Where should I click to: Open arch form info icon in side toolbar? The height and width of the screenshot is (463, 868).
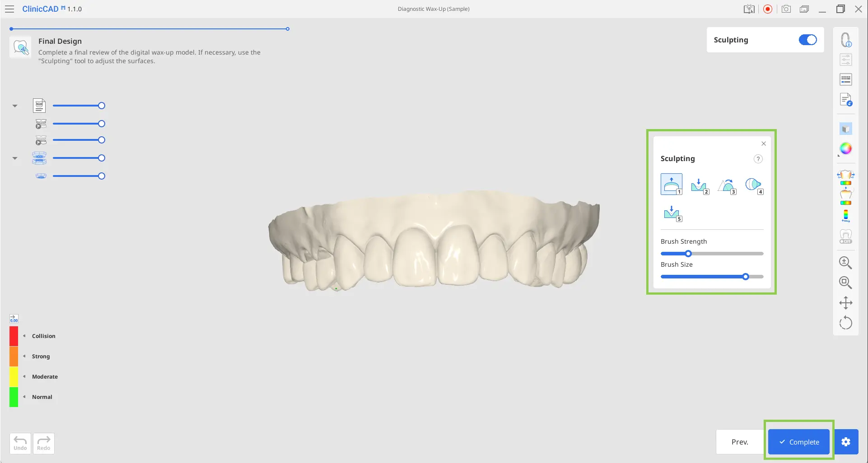(846, 40)
